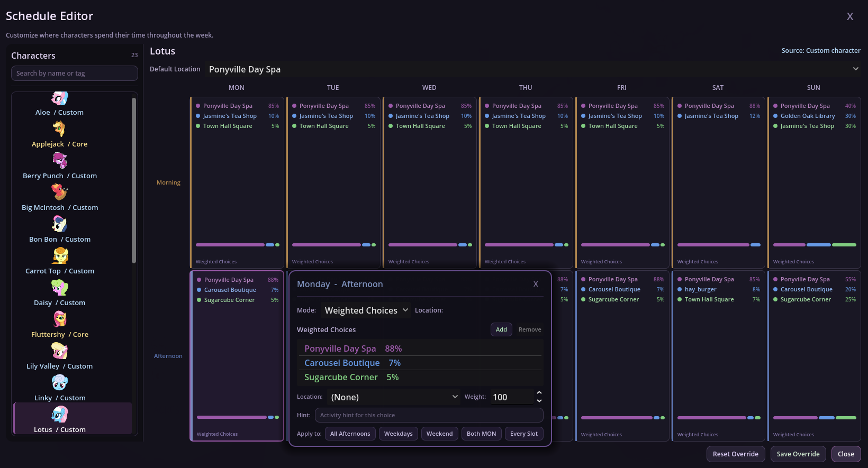Select Linky's pony avatar icon
Screen dimensions: 868x468
[x=60, y=382]
